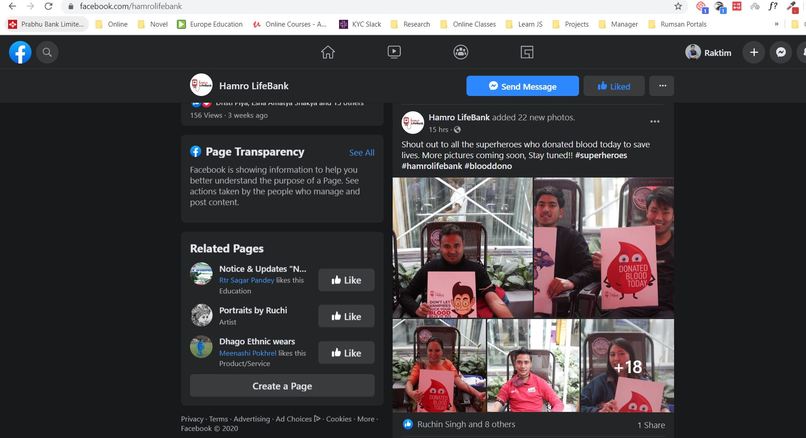Open Rtr Sagar Pandey profile link
Viewport: 806px width, 438px height.
[247, 280]
